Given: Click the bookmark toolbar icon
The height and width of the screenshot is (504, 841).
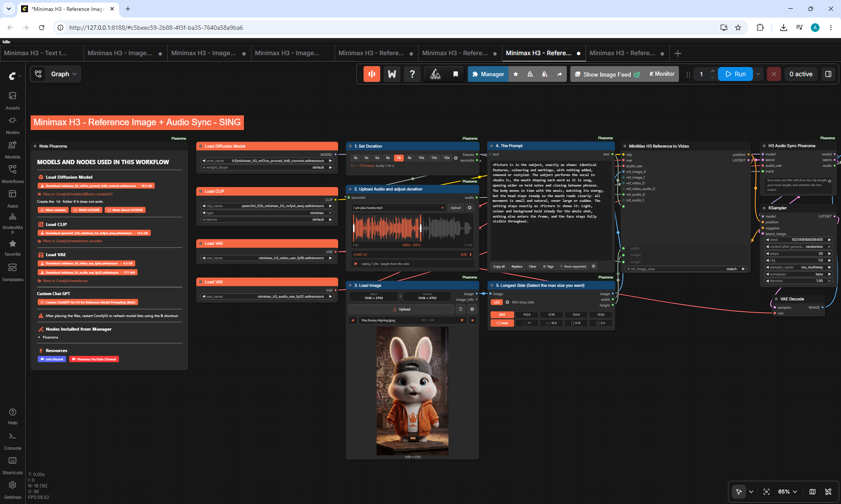Looking at the screenshot, I should [x=456, y=74].
